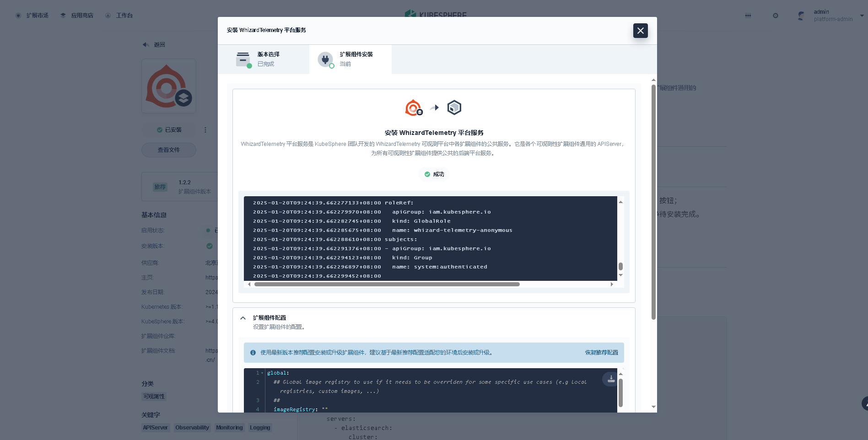Viewport: 868px width, 440px height.
Task: Close the WhizardTelemetry install dialog
Action: tap(640, 31)
